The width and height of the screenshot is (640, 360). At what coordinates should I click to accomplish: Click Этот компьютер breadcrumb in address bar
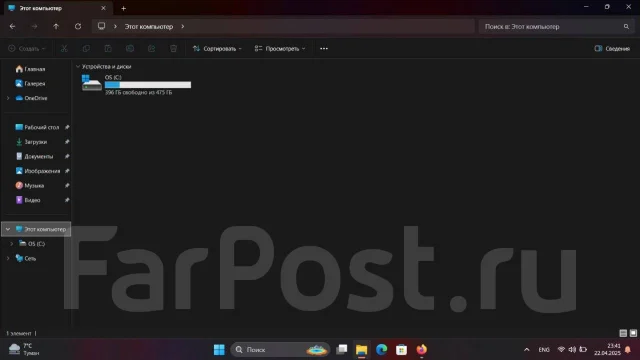pyautogui.click(x=149, y=27)
